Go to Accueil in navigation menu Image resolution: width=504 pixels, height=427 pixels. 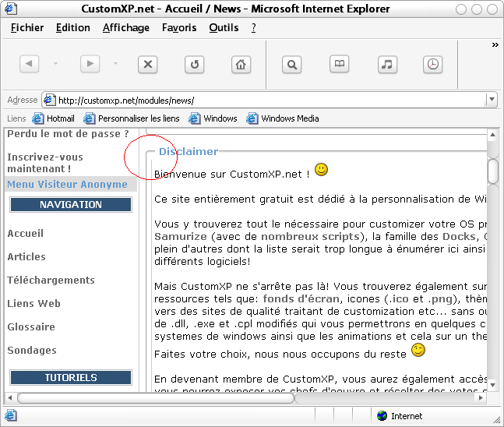coord(25,234)
